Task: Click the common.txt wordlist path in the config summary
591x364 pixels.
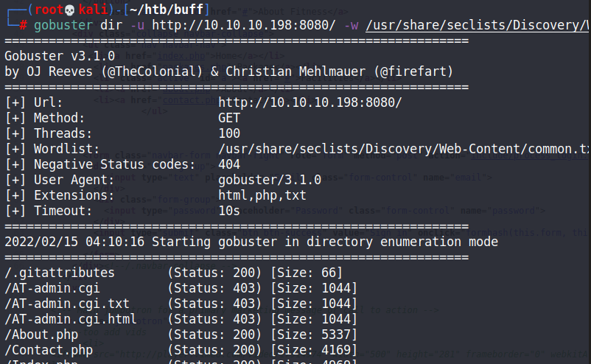Action: coord(404,149)
